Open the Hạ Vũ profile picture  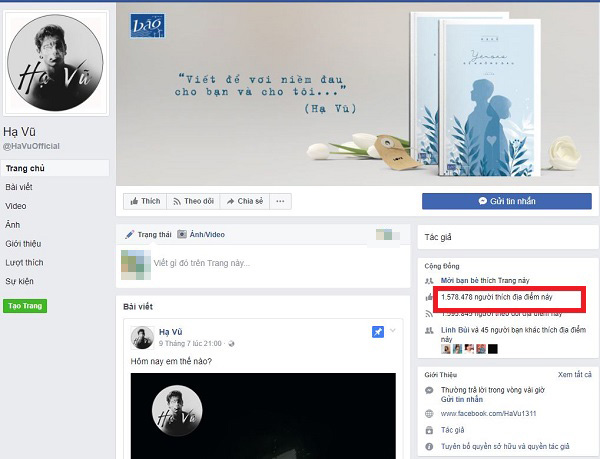(56, 63)
